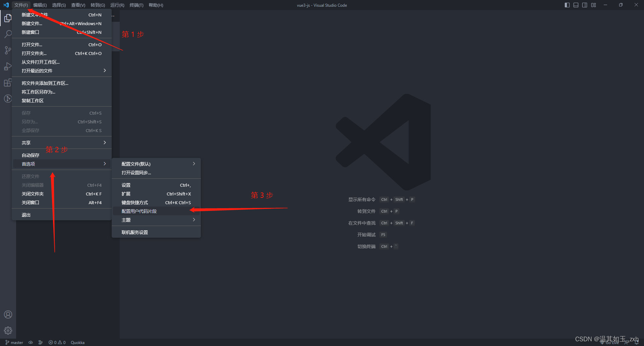Open the 选择(S) menu
This screenshot has height=346, width=644.
click(59, 5)
